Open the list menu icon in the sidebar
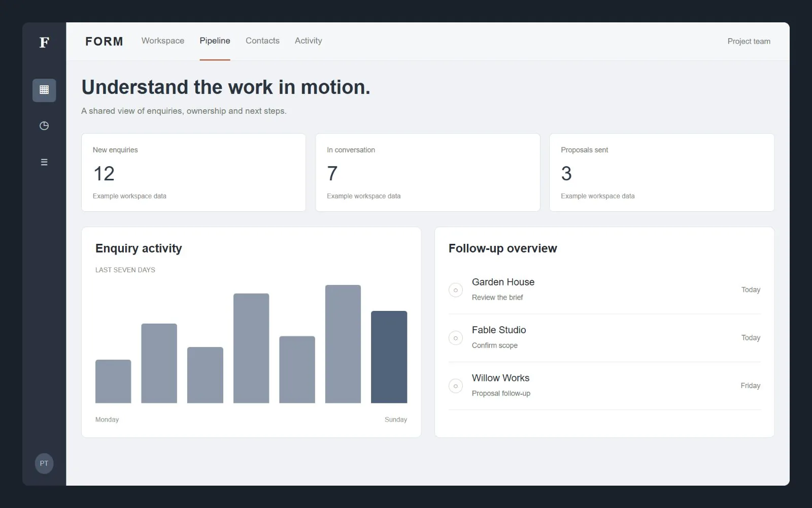The height and width of the screenshot is (508, 812). click(44, 162)
